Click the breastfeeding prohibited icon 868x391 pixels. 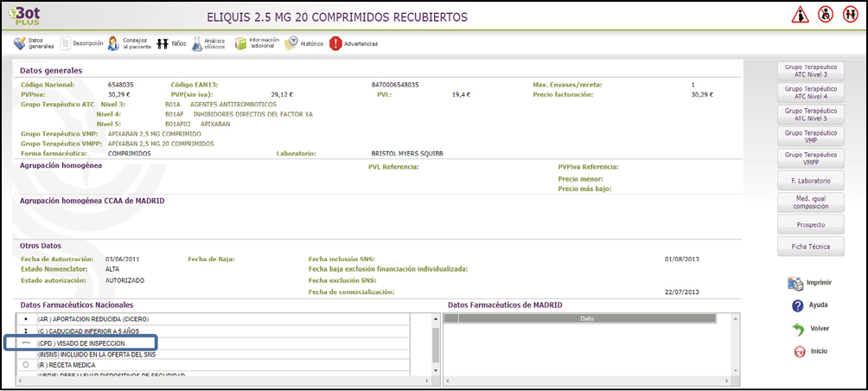(825, 16)
